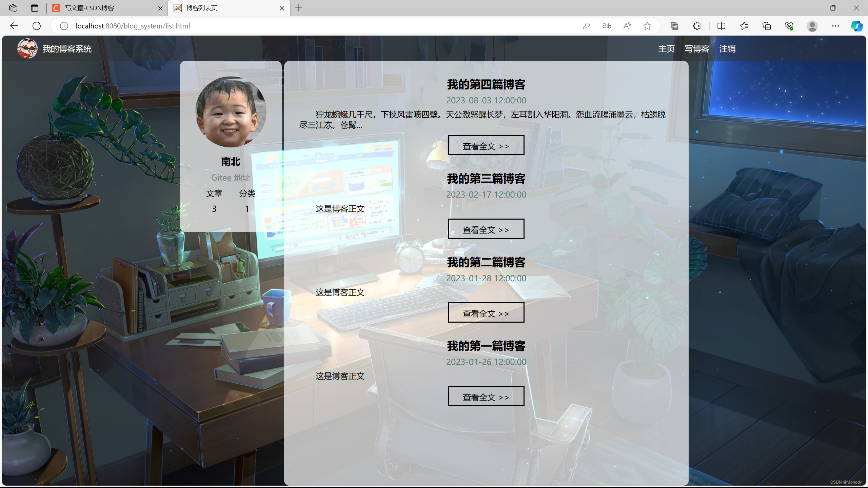This screenshot has height=488, width=868.
Task: Click 查看全文 for 我的第四篇博客
Action: (486, 145)
